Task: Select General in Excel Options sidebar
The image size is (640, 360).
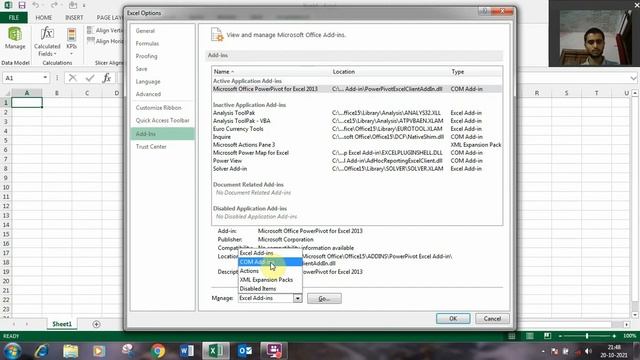Action: 162,31
